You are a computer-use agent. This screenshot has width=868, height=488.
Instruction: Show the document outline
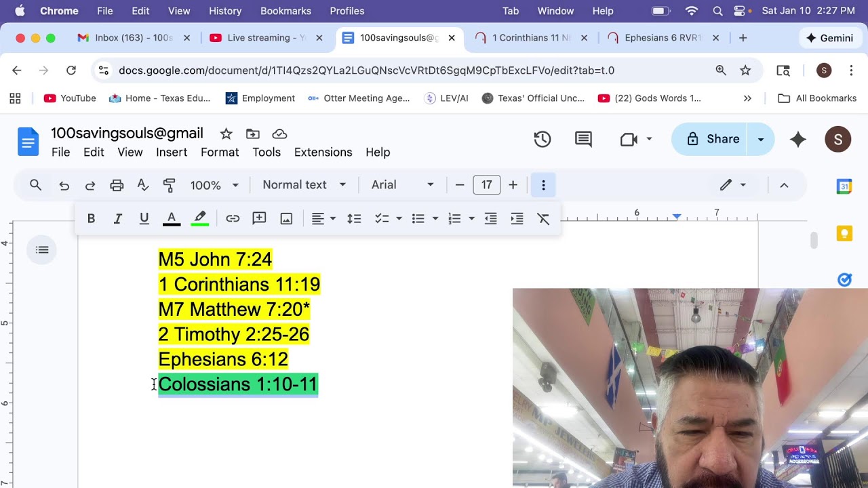point(42,250)
